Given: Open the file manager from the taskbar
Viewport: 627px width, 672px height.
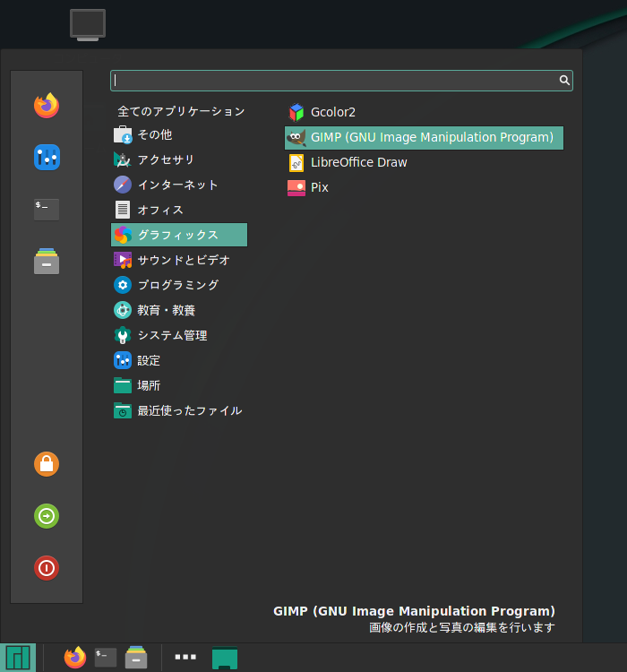Looking at the screenshot, I should click(x=136, y=658).
